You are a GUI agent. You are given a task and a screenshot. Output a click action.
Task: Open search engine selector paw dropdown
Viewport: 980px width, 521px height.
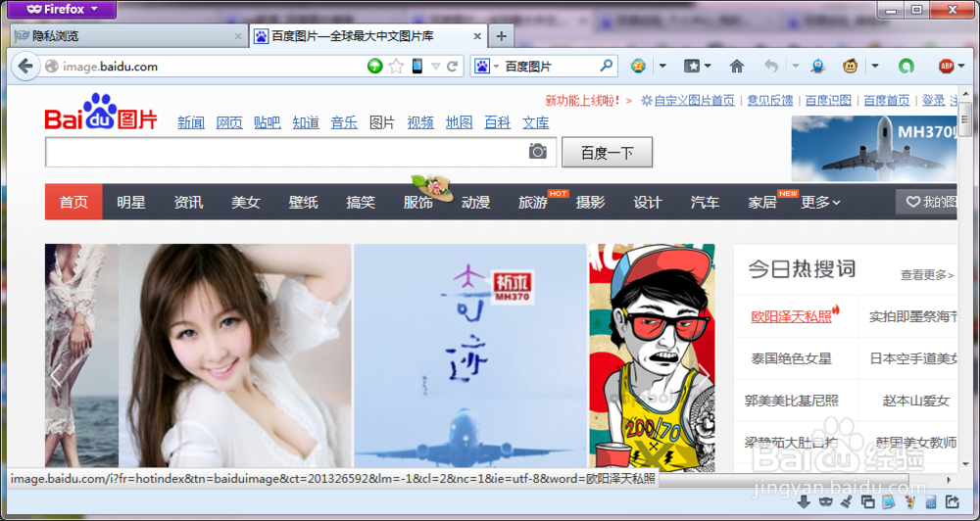(486, 67)
